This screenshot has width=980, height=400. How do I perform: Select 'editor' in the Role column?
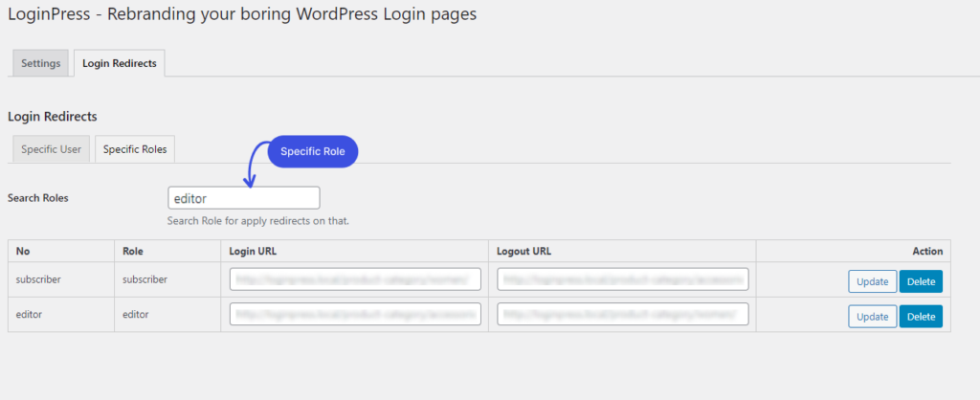[x=136, y=315]
